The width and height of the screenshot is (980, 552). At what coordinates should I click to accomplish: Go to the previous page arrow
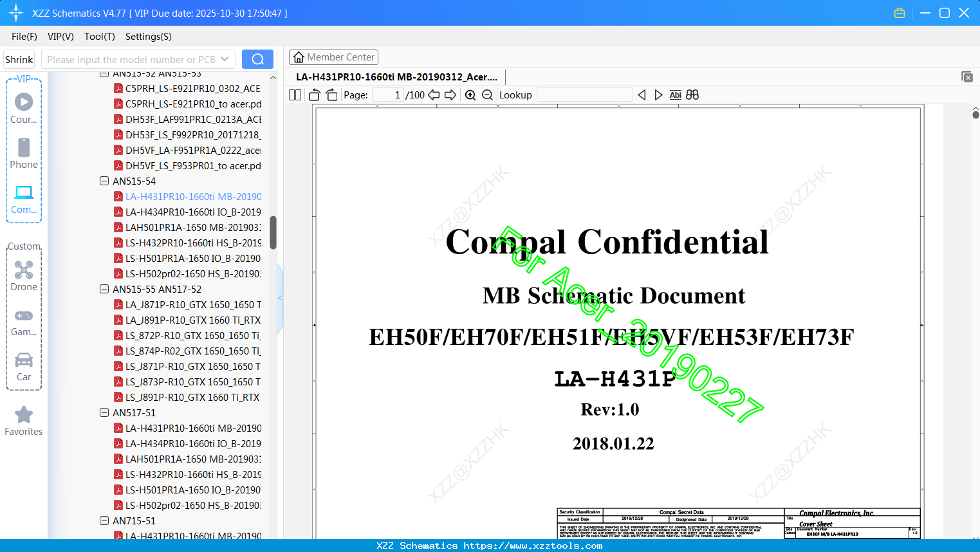point(434,95)
